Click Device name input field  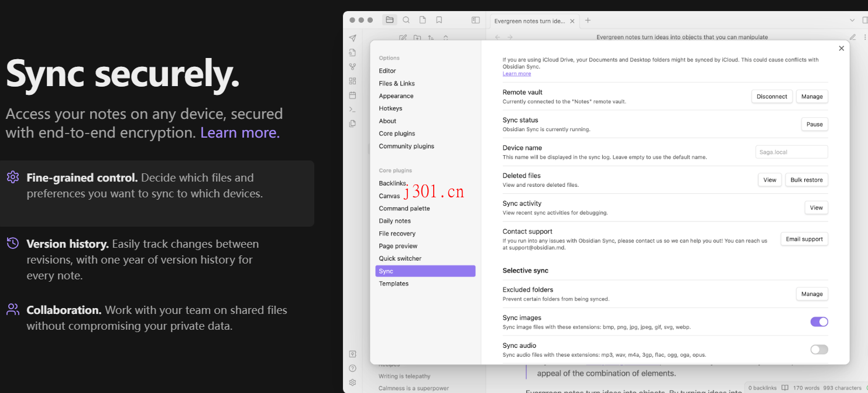coord(791,152)
